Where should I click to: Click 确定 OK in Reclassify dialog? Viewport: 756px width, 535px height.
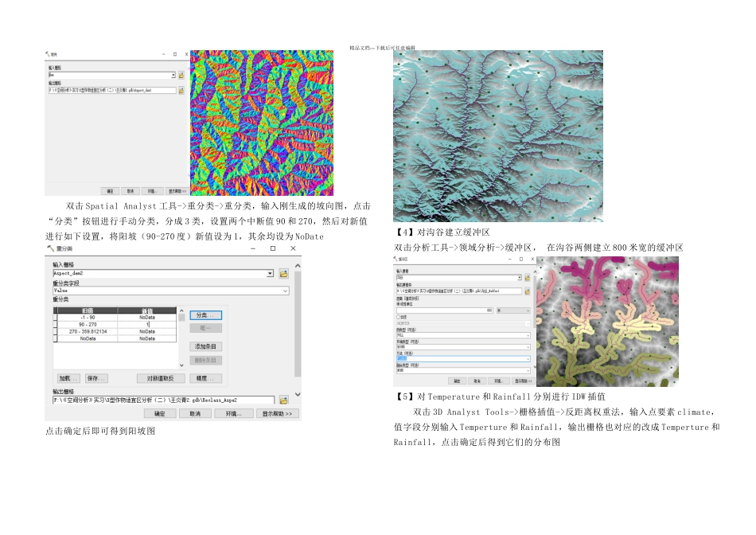click(160, 413)
